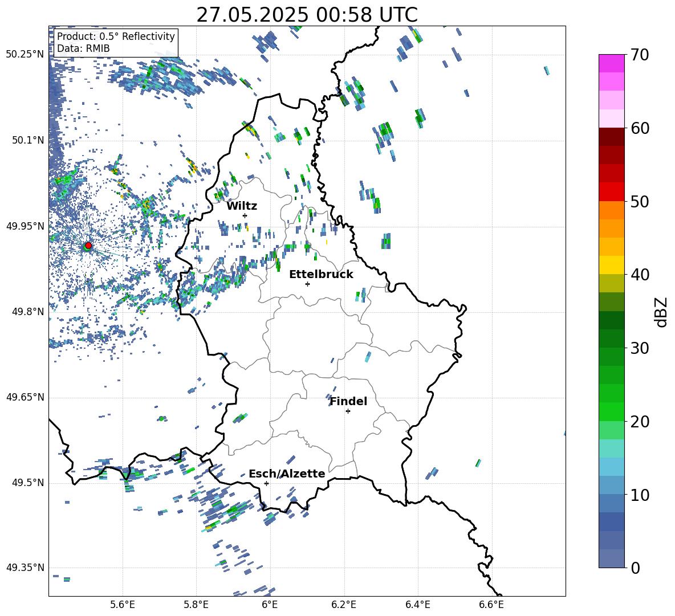Click the yellow 40 dBZ colorbar segment
The height and width of the screenshot is (616, 675).
(611, 265)
